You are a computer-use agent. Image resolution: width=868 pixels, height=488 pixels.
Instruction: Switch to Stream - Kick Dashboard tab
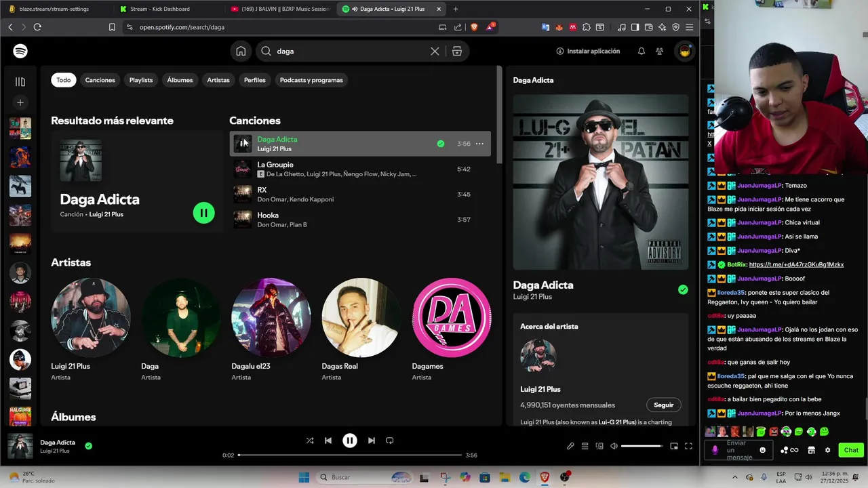click(x=167, y=9)
